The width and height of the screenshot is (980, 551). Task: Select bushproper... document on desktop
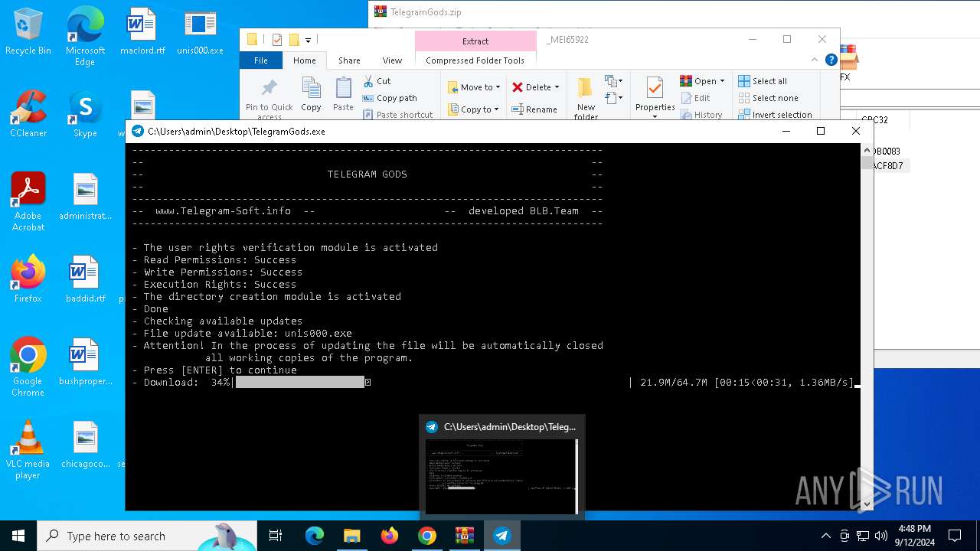[x=85, y=362]
